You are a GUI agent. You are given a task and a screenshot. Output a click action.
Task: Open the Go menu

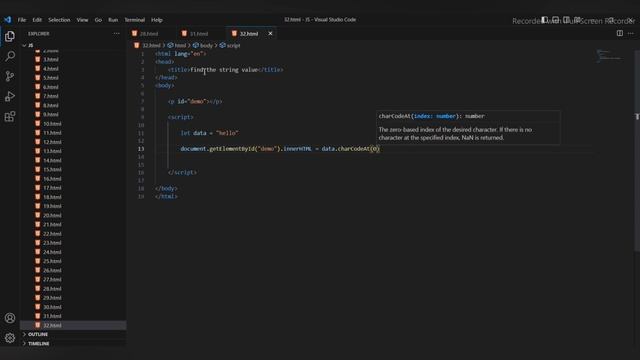(x=98, y=20)
